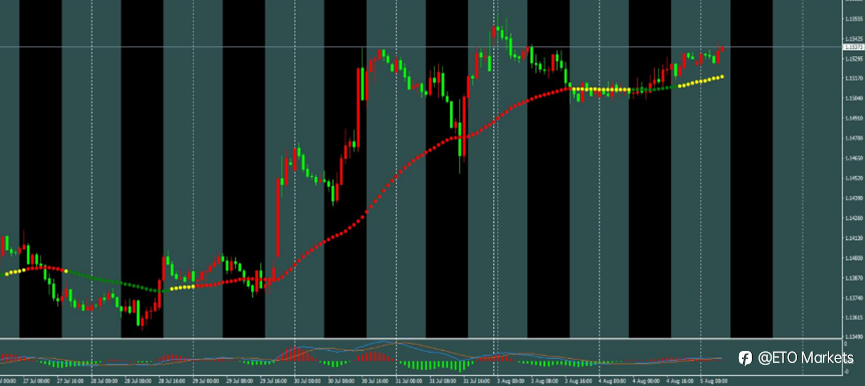Image resolution: width=865 pixels, height=386 pixels.
Task: Click the 5 Aug 00:00 time label
Action: (x=714, y=380)
